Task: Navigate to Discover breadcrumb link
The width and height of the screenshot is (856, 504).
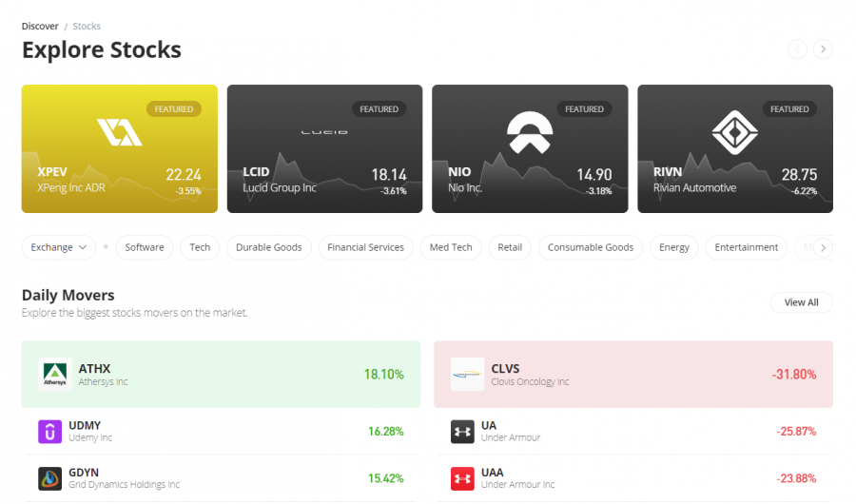Action: click(40, 27)
